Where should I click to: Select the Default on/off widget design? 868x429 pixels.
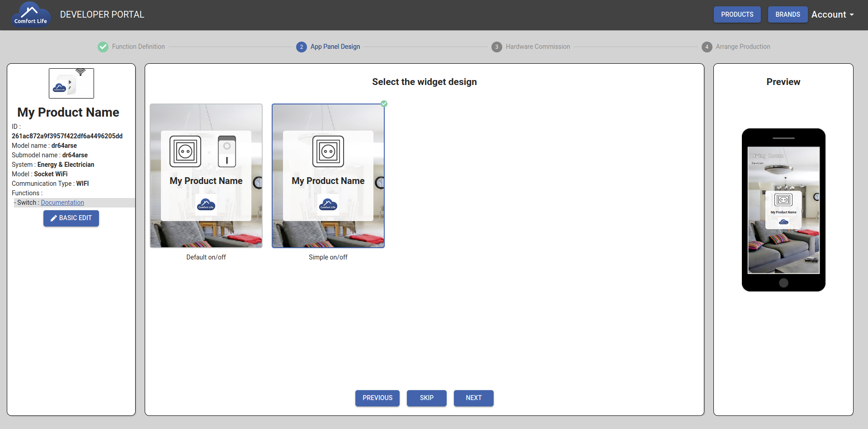pyautogui.click(x=206, y=176)
